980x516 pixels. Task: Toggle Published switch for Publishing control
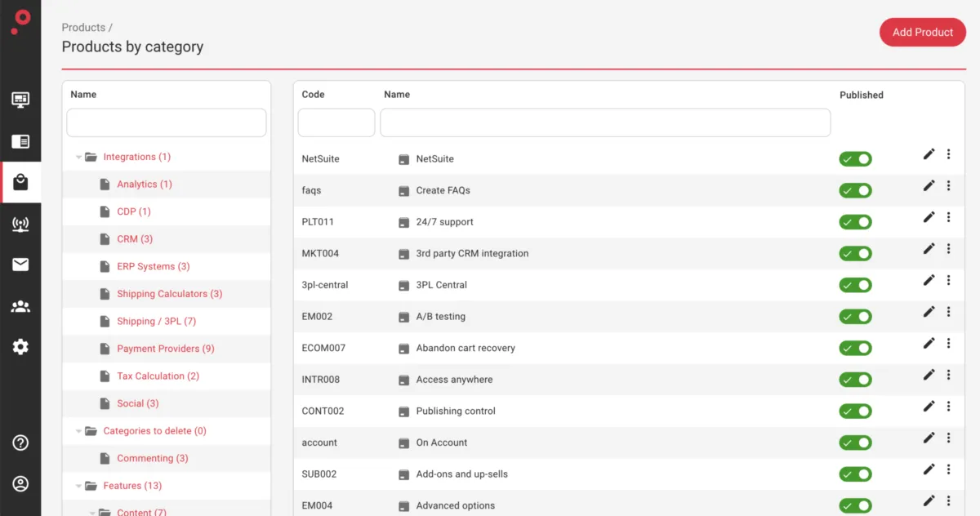tap(855, 411)
